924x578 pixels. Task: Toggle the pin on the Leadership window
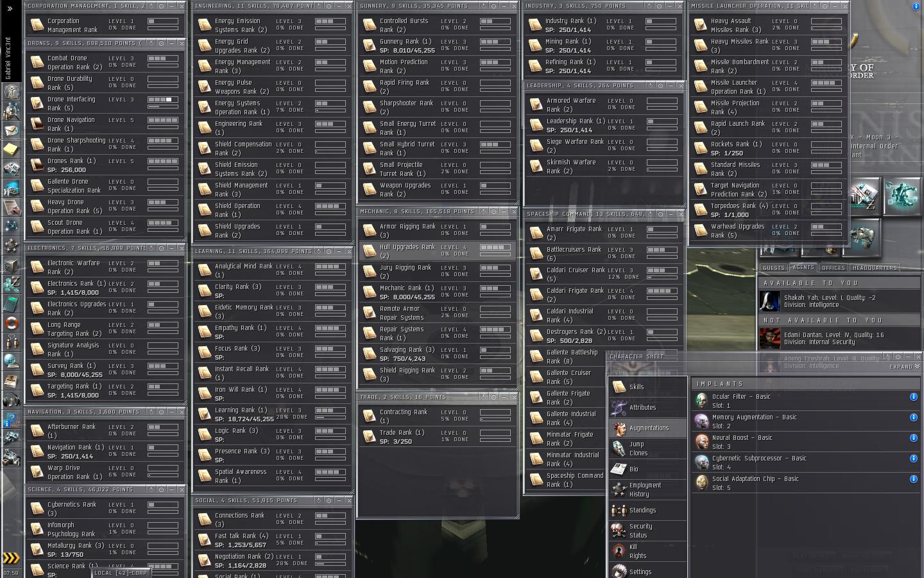point(662,85)
